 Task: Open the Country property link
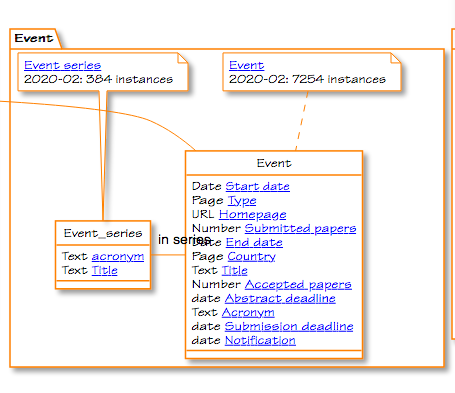tap(252, 256)
